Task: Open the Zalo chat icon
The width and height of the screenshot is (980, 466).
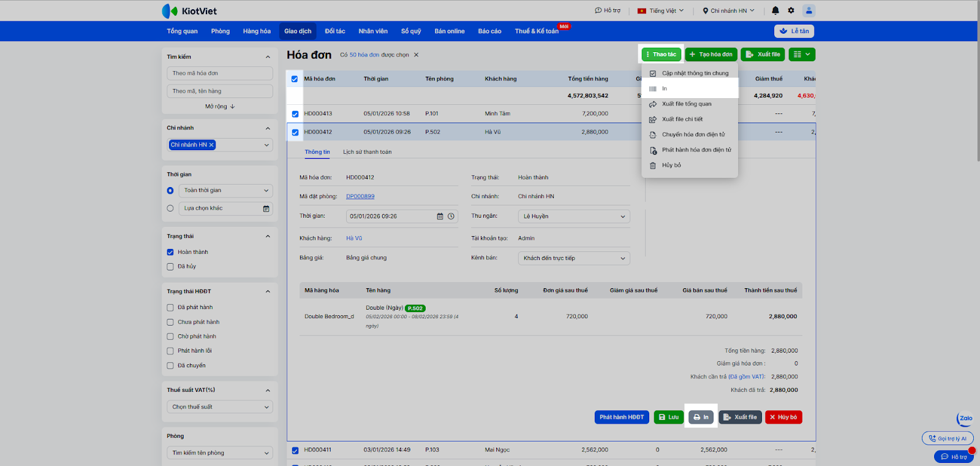Action: 965,419
